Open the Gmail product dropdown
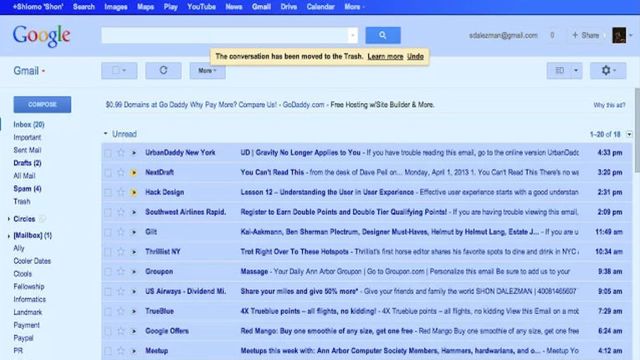Image resolution: width=640 pixels, height=360 pixels. coord(29,71)
